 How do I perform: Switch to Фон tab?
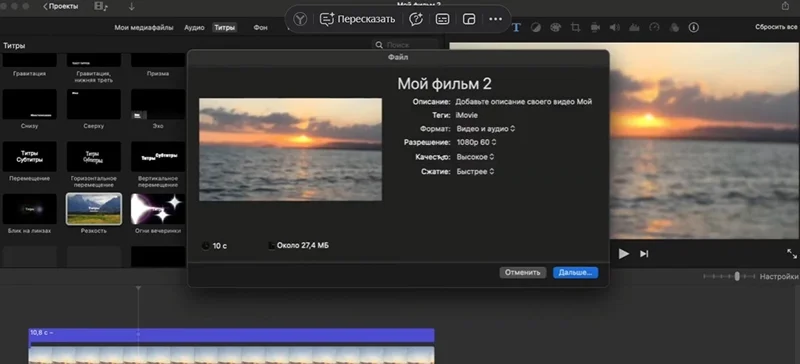click(261, 28)
